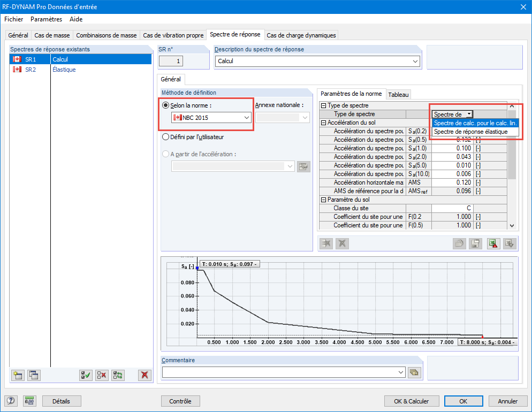Switch to Cas de masse tab
Image resolution: width=532 pixels, height=412 pixels.
[x=52, y=35]
